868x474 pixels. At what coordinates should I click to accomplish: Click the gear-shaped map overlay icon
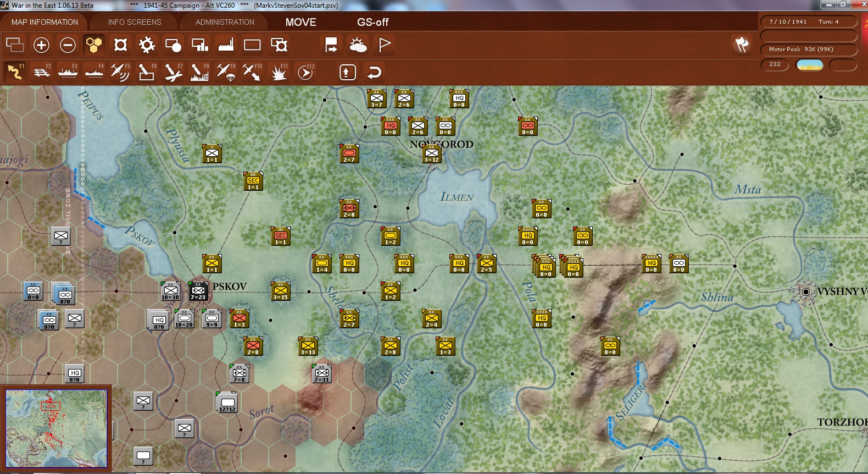(147, 45)
